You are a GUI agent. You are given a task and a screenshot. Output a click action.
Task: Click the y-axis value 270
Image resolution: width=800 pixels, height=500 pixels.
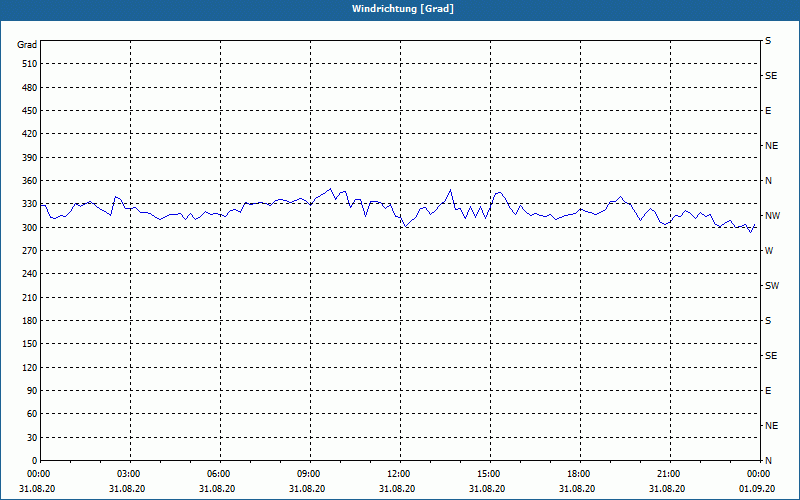tap(30, 251)
